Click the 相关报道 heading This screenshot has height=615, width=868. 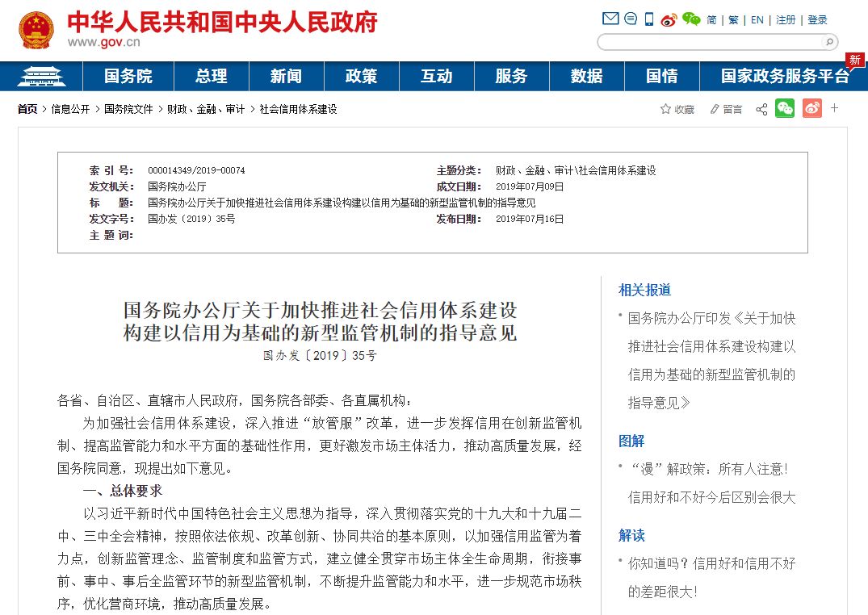(x=644, y=290)
